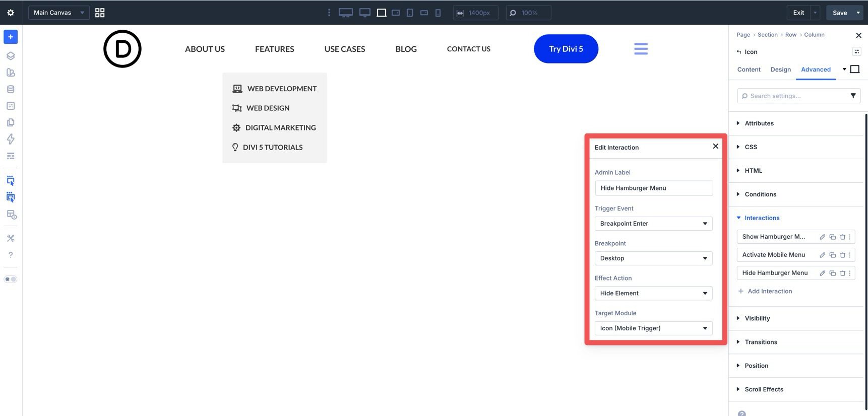Click the blue add module plus button
This screenshot has height=416, width=868.
click(x=11, y=37)
